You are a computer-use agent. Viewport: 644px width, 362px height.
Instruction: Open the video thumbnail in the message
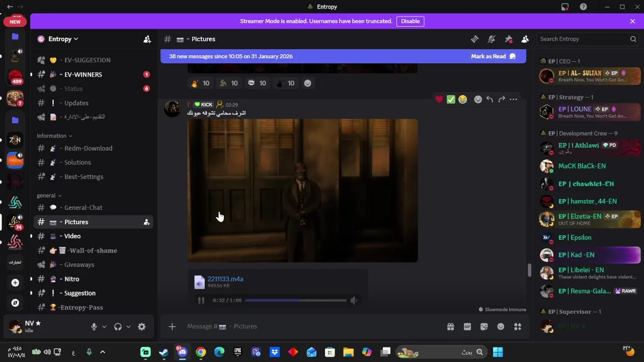(302, 191)
